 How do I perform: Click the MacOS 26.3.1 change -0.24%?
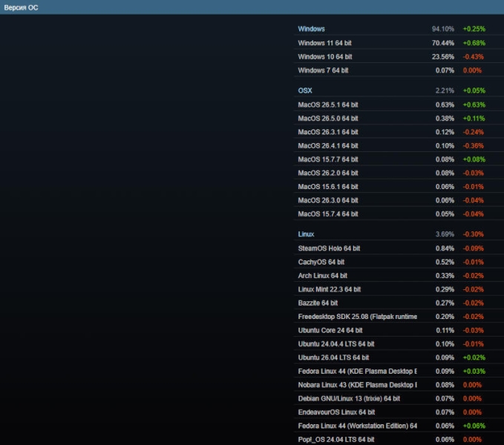click(473, 132)
